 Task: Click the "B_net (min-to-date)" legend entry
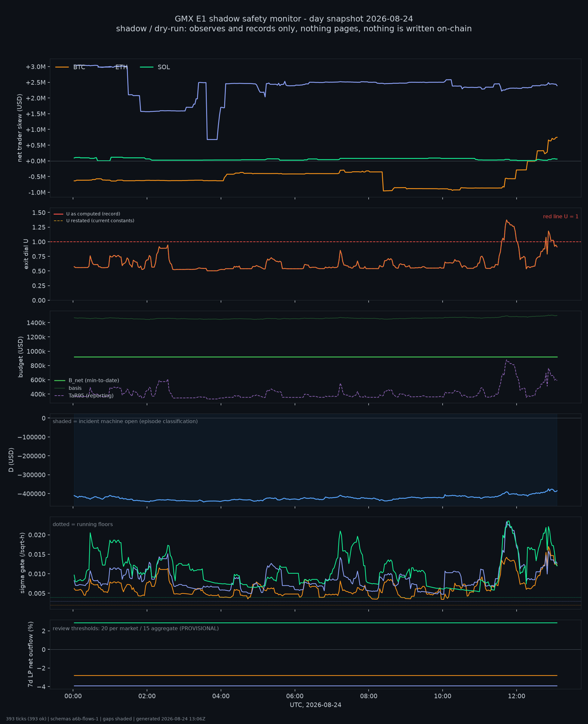(x=94, y=380)
